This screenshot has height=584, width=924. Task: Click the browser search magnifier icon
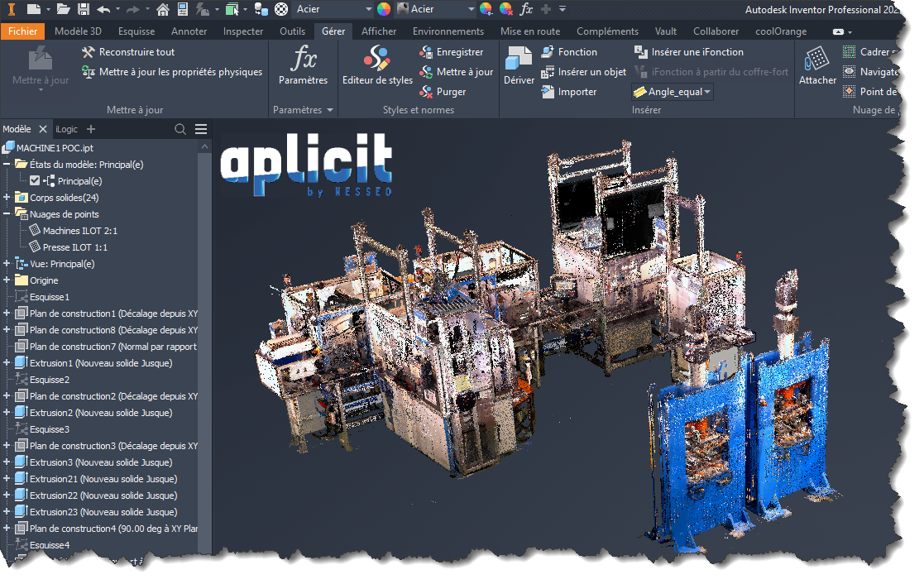tap(180, 129)
